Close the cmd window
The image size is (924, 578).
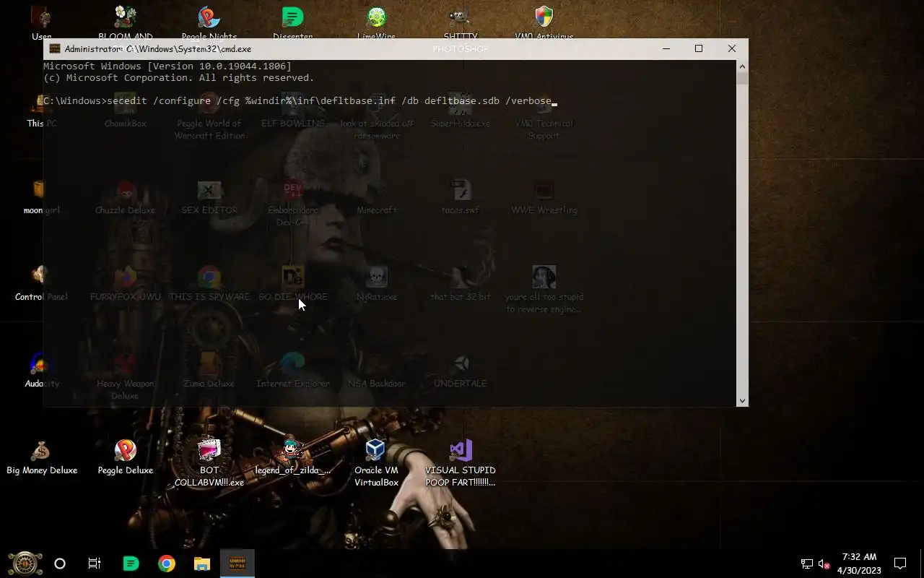coord(732,48)
